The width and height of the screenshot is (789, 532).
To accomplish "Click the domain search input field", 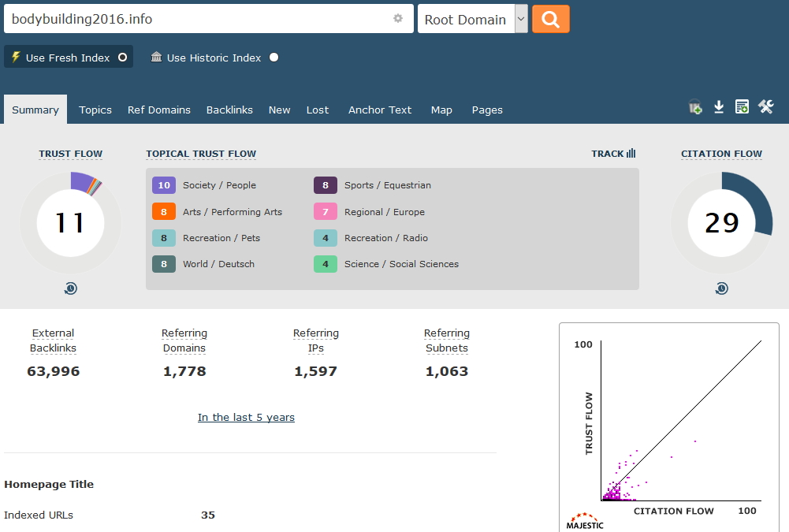I will click(197, 20).
